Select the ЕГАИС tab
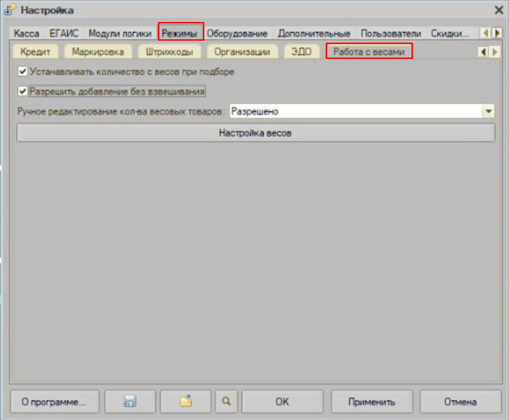Image resolution: width=509 pixels, height=420 pixels. click(x=64, y=34)
